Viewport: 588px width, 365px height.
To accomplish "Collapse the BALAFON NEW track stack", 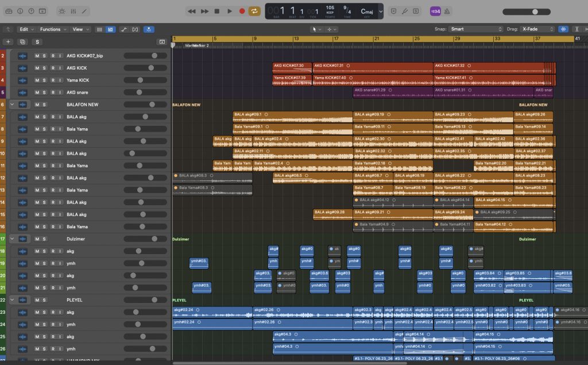I will (11, 105).
